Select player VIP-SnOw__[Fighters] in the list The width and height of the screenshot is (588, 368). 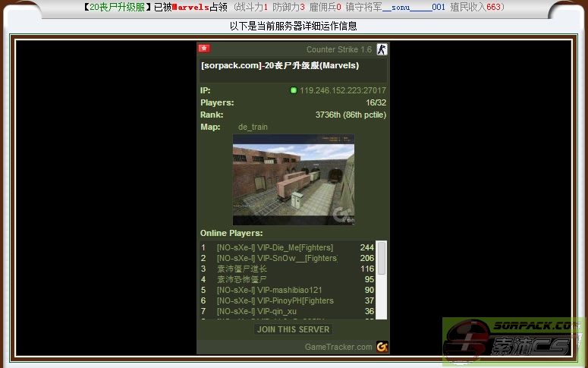pos(276,258)
